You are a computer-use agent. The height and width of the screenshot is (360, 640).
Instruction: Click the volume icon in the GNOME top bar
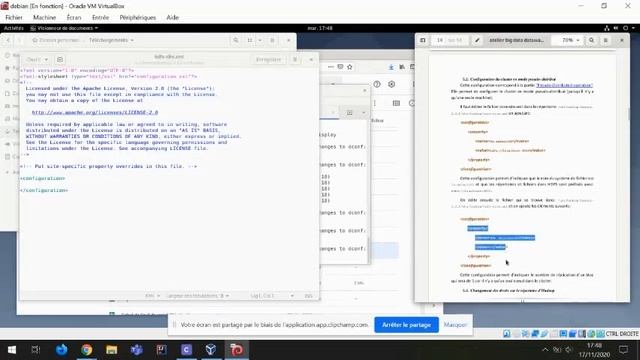coord(616,28)
